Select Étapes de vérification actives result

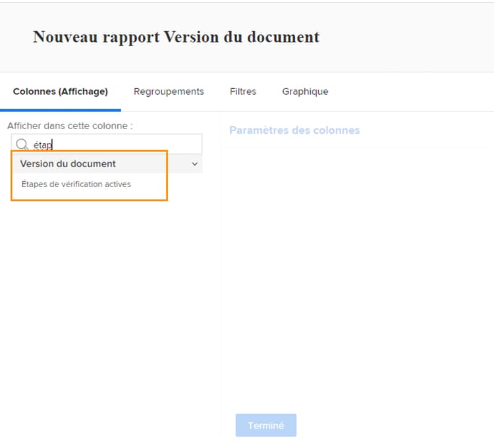pyautogui.click(x=76, y=184)
